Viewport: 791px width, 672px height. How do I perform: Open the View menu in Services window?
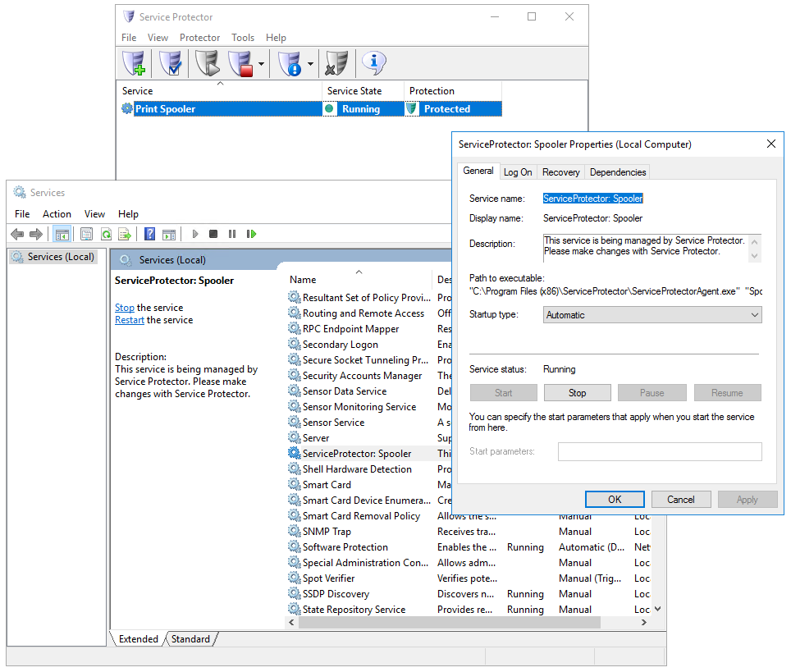click(94, 214)
